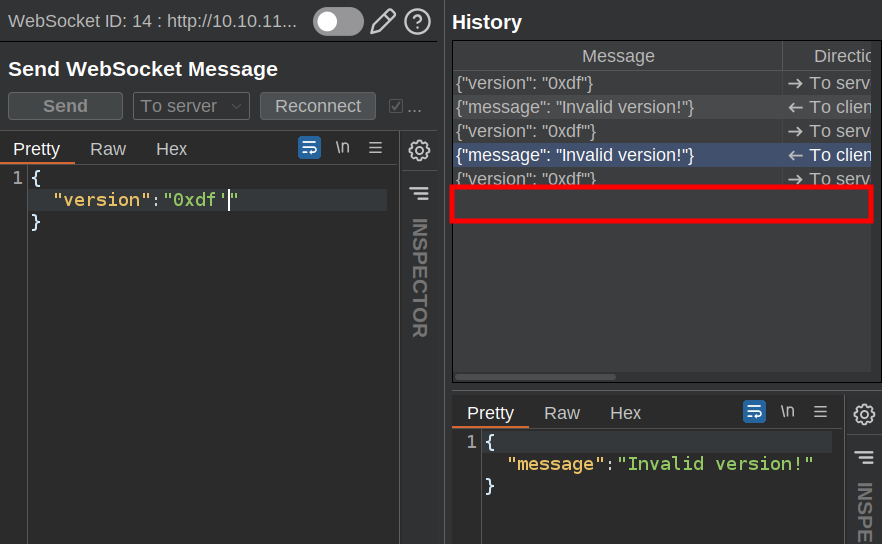Toggle word wrap in message editor
This screenshot has width=882, height=544.
coord(309,148)
